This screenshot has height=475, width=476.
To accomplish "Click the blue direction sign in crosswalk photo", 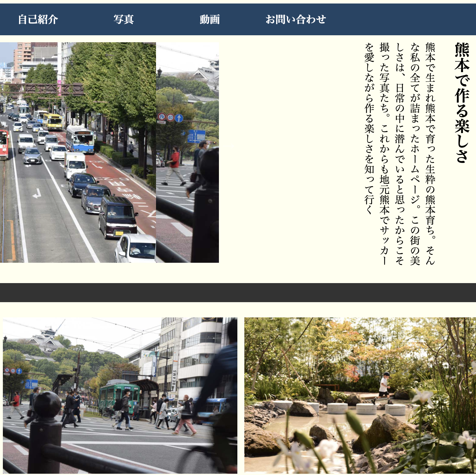I will pyautogui.click(x=196, y=136).
